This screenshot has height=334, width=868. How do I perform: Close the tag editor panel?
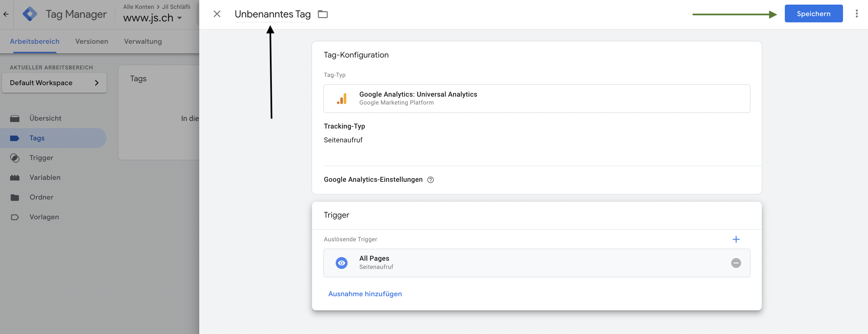click(217, 14)
